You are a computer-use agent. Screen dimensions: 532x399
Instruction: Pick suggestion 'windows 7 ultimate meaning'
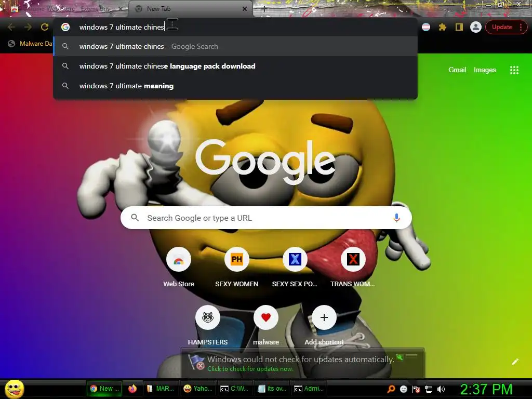pos(235,86)
